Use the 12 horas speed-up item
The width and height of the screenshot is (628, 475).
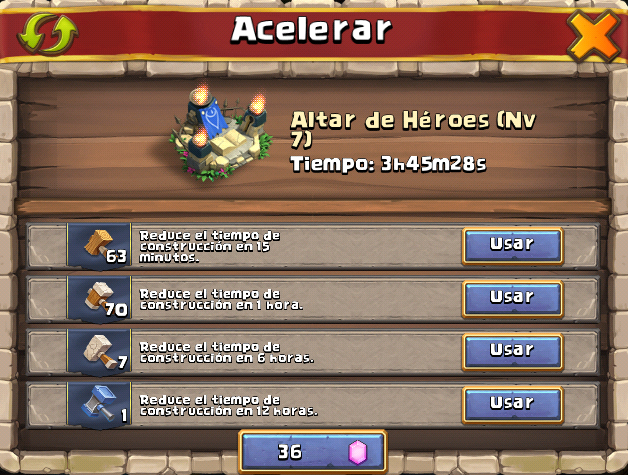(x=513, y=405)
